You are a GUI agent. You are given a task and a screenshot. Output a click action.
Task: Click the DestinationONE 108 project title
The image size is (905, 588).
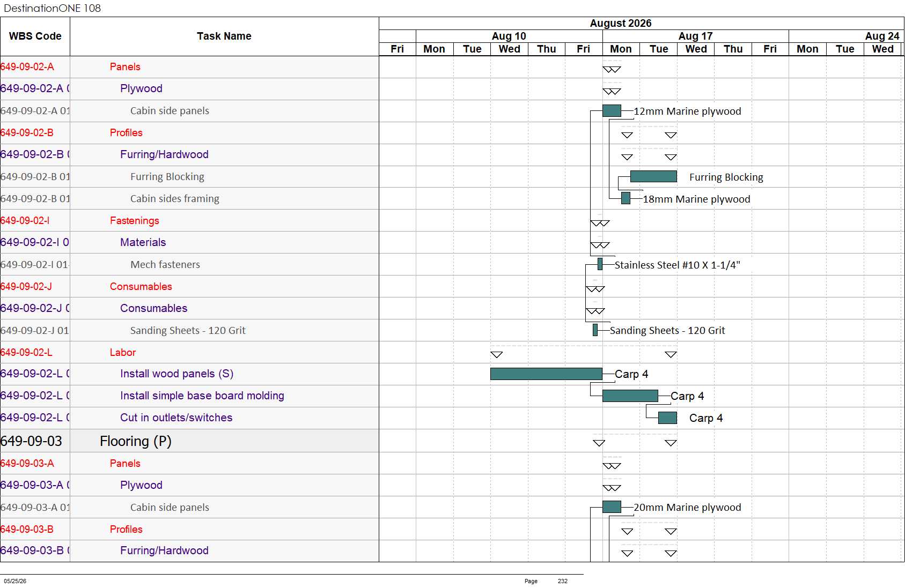52,8
